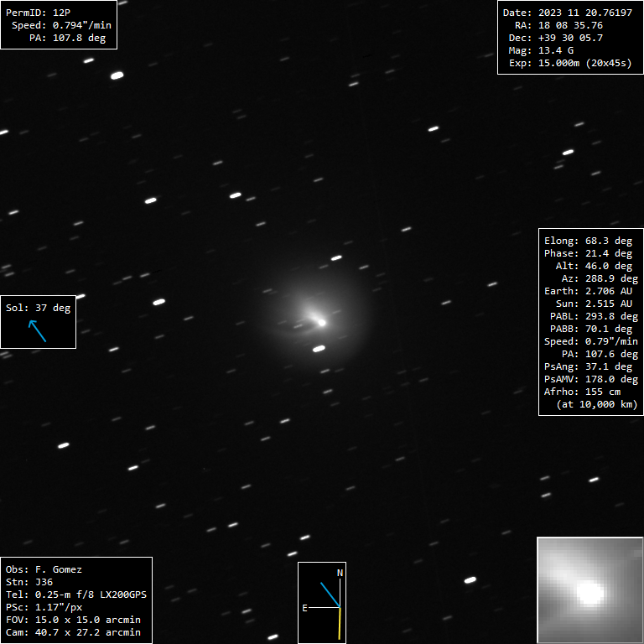Click the 'Date: 2023 11 20.76197' line
The width and height of the screenshot is (644, 644).
click(x=567, y=13)
